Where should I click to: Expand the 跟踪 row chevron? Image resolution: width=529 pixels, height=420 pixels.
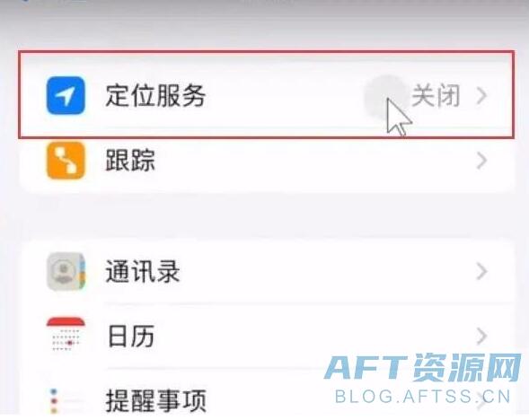481,161
